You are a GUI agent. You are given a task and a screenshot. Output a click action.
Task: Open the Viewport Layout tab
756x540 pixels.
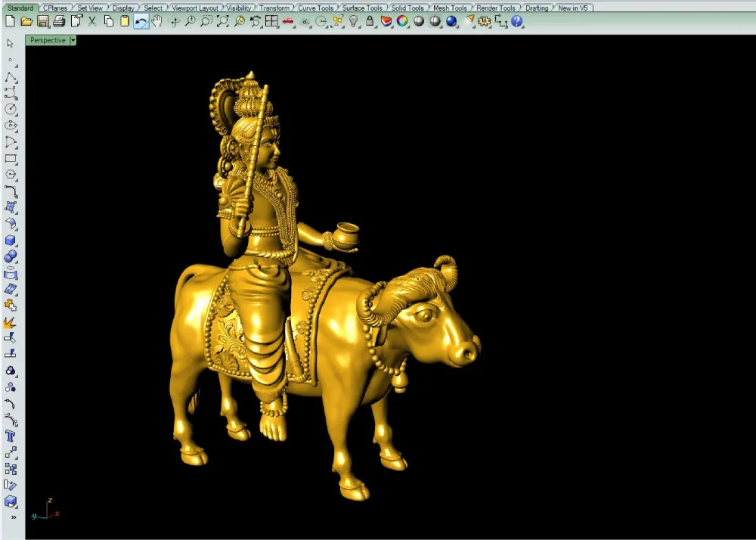coord(195,8)
